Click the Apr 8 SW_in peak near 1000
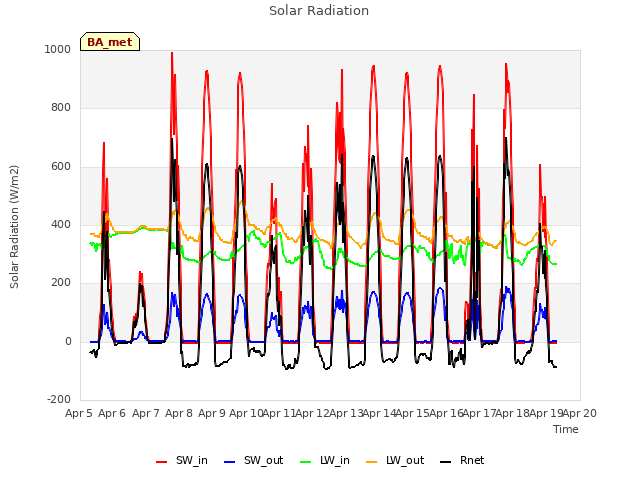Viewport: 640px width, 480px height. 172,53
